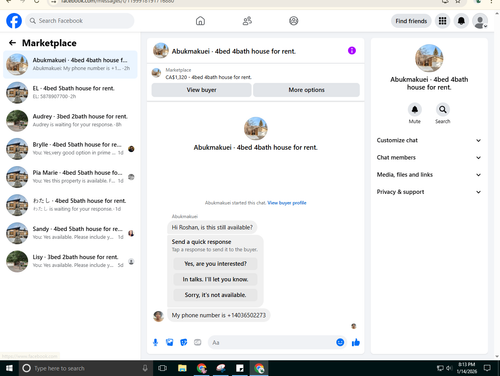Image resolution: width=500 pixels, height=376 pixels.
Task: Click the Search Facebook field
Action: (80, 21)
